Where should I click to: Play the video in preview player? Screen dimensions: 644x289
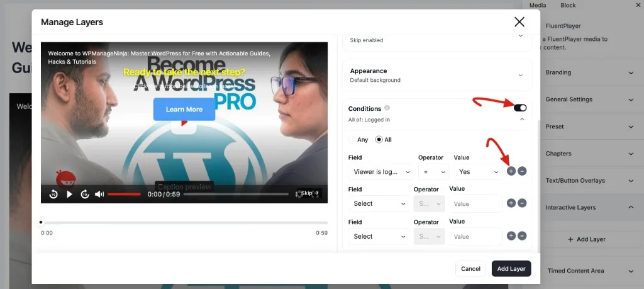click(x=69, y=194)
